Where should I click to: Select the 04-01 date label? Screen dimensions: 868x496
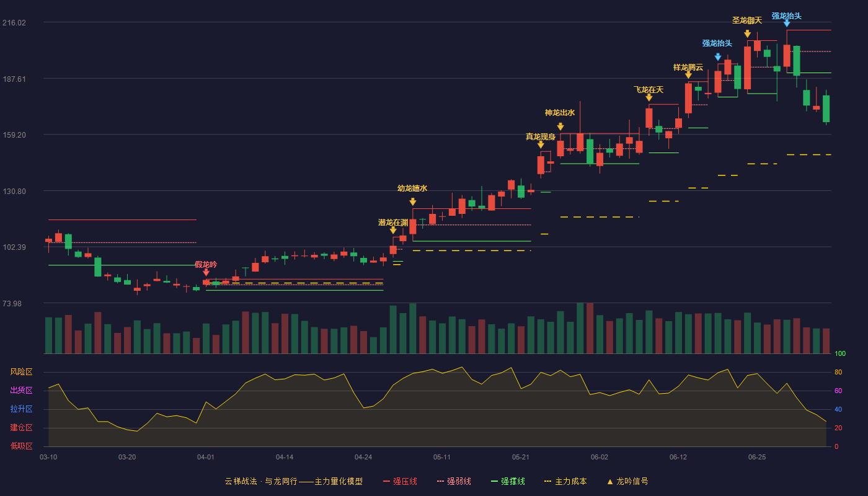tap(206, 457)
